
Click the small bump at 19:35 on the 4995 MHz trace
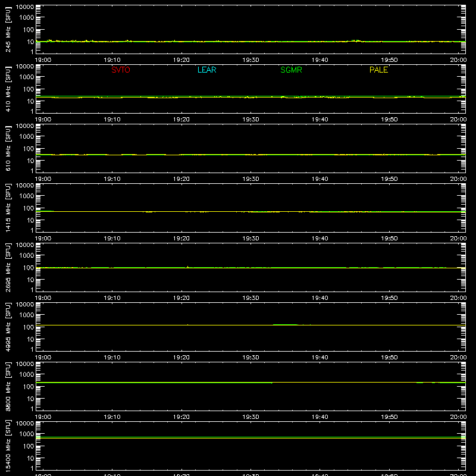(286, 324)
